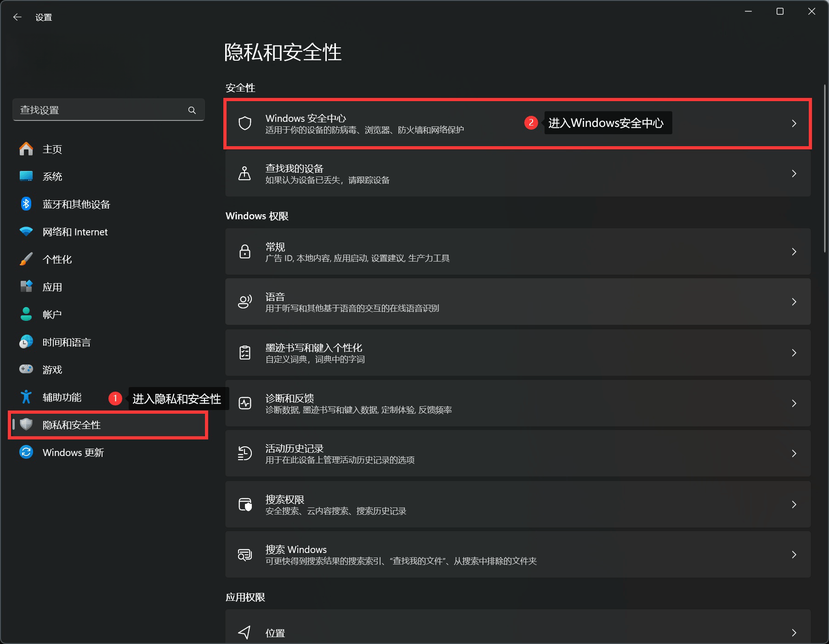Switch to 个性化 settings section
Image resolution: width=829 pixels, height=644 pixels.
coord(57,260)
